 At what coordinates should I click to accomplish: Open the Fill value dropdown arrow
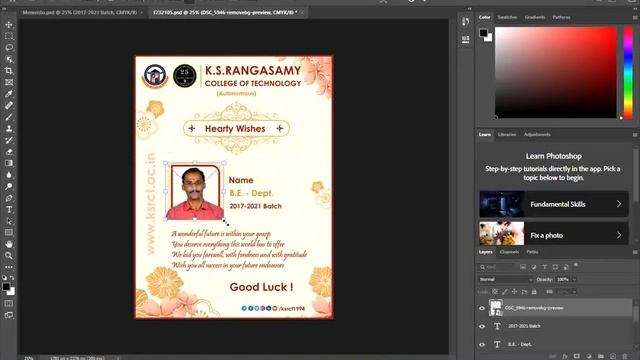574,292
